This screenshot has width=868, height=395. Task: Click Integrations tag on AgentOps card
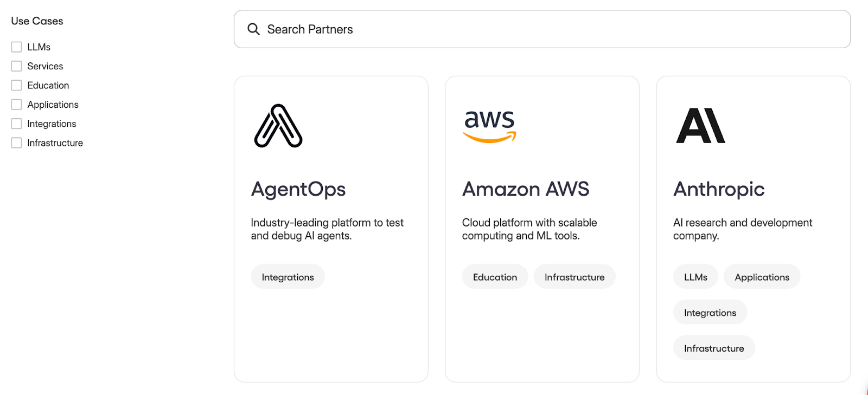tap(288, 277)
